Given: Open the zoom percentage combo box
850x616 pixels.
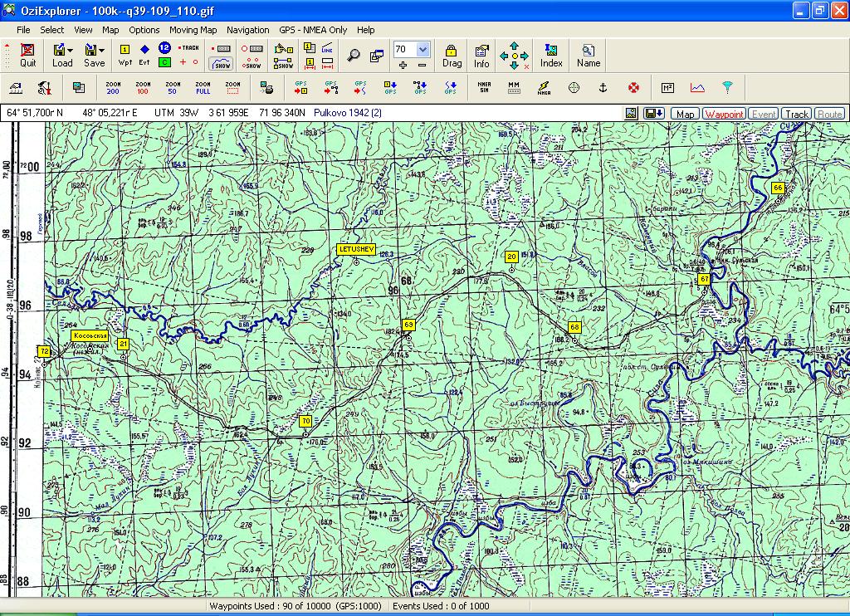Looking at the screenshot, I should coord(423,49).
